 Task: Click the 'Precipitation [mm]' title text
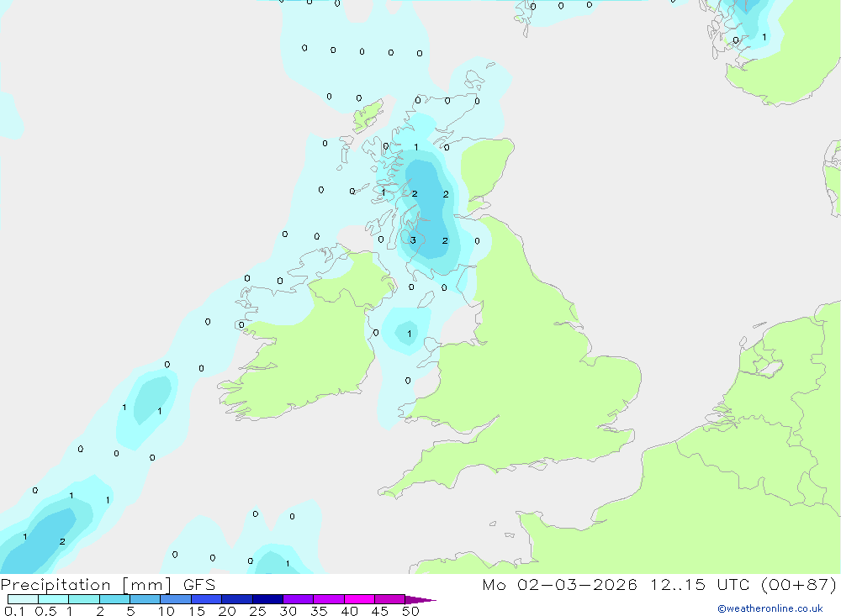[86, 585]
